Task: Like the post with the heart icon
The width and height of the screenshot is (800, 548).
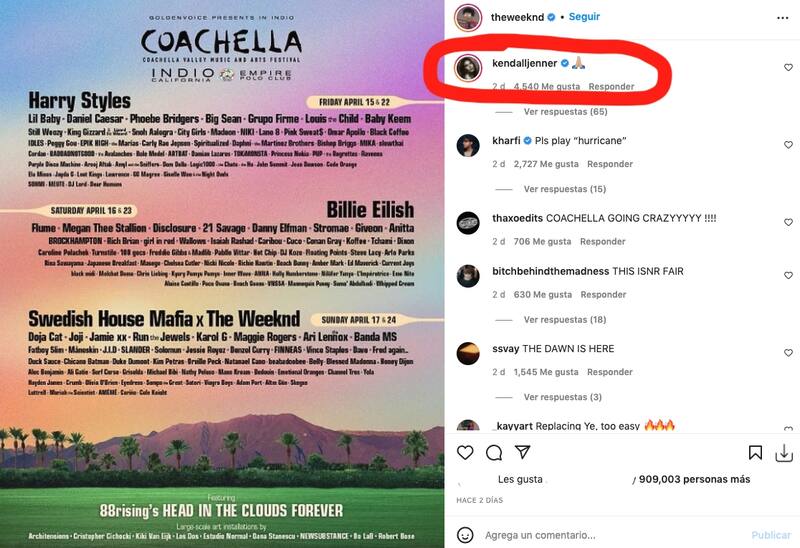Action: [x=465, y=453]
